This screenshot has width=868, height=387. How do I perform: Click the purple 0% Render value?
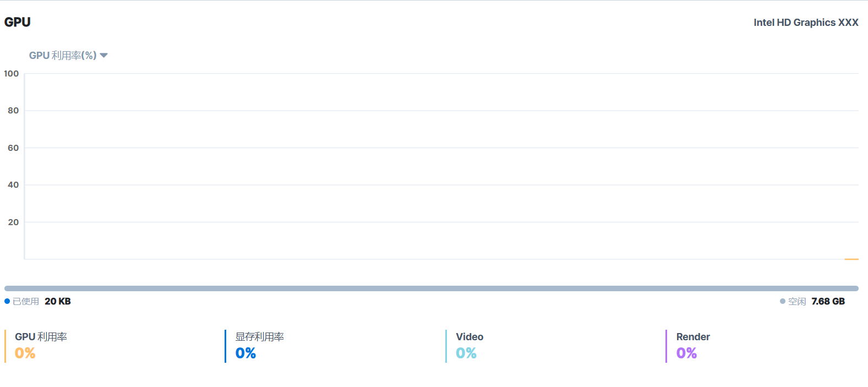(686, 353)
